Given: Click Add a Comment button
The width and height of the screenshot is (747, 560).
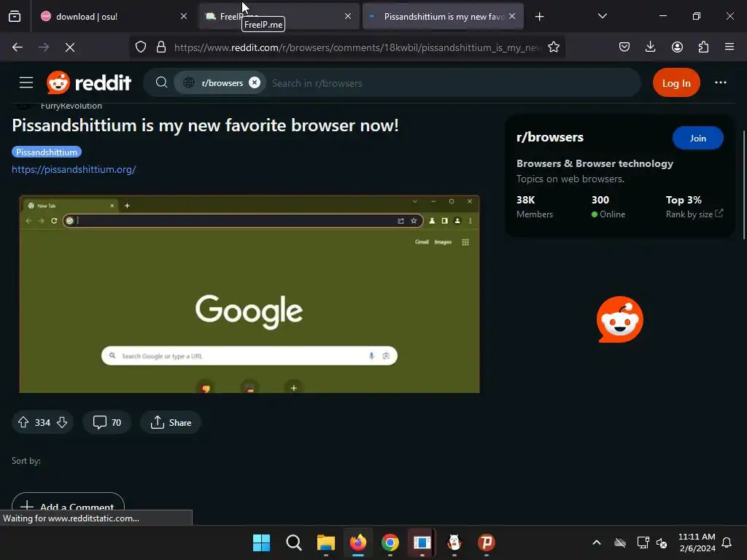Looking at the screenshot, I should coord(68,507).
